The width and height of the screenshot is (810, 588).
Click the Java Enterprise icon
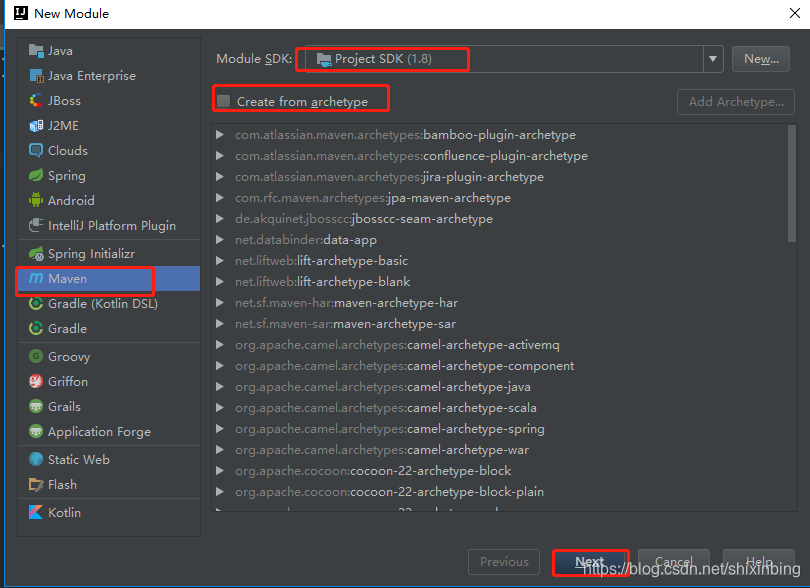[36, 76]
